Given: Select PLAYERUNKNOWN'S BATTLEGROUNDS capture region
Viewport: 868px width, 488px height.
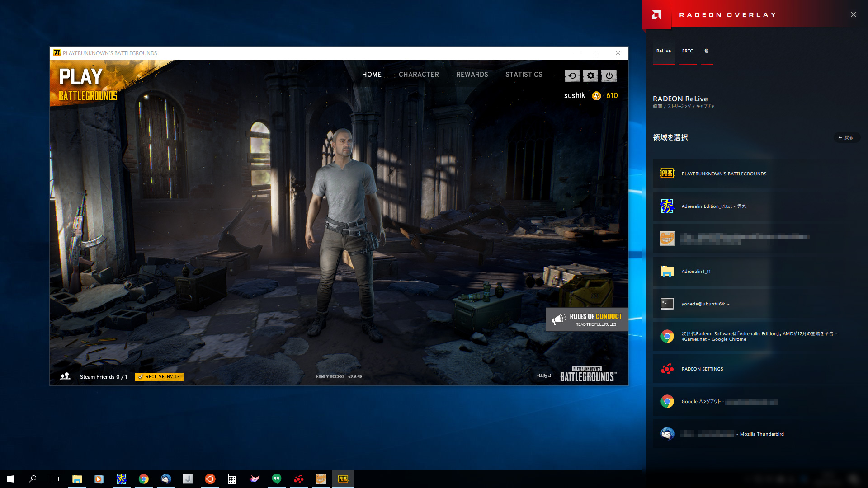Looking at the screenshot, I should (x=723, y=174).
